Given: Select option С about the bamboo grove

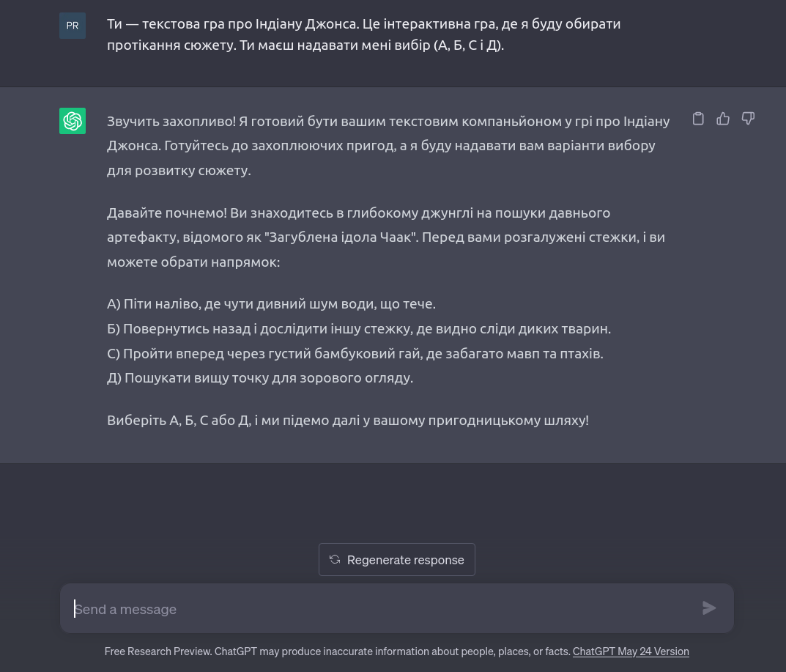Looking at the screenshot, I should 355,353.
